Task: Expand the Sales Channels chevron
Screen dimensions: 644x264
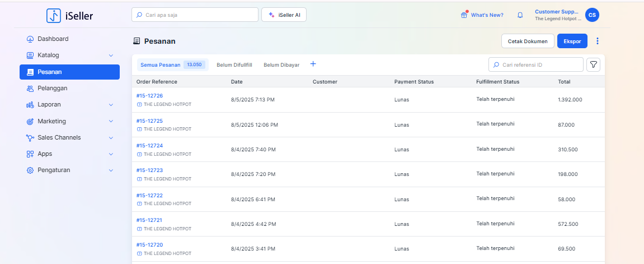Action: (111, 137)
